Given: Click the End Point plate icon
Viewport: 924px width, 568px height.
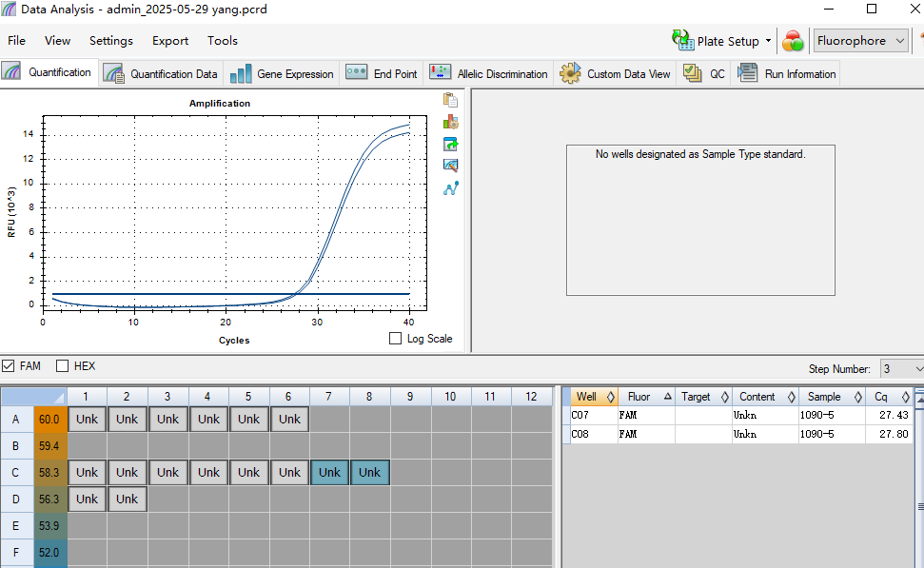Looking at the screenshot, I should click(x=356, y=72).
